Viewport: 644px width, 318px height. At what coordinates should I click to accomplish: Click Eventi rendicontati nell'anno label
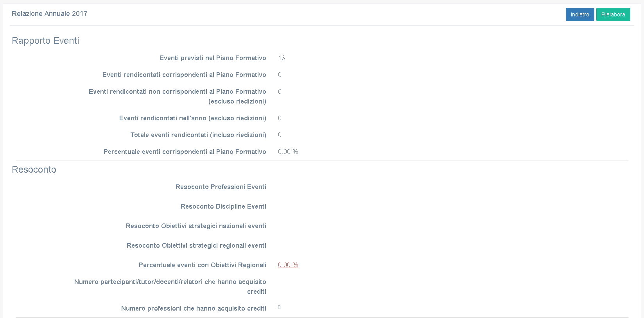coord(193,118)
